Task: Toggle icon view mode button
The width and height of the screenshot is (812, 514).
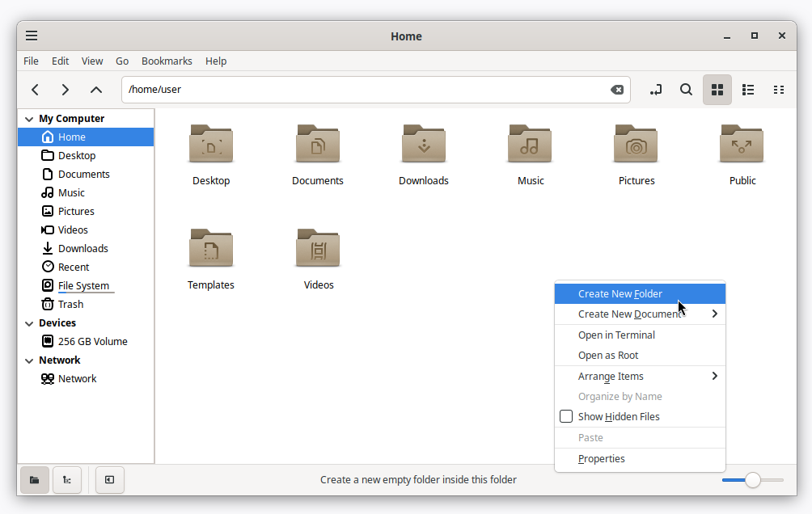Action: click(x=717, y=90)
